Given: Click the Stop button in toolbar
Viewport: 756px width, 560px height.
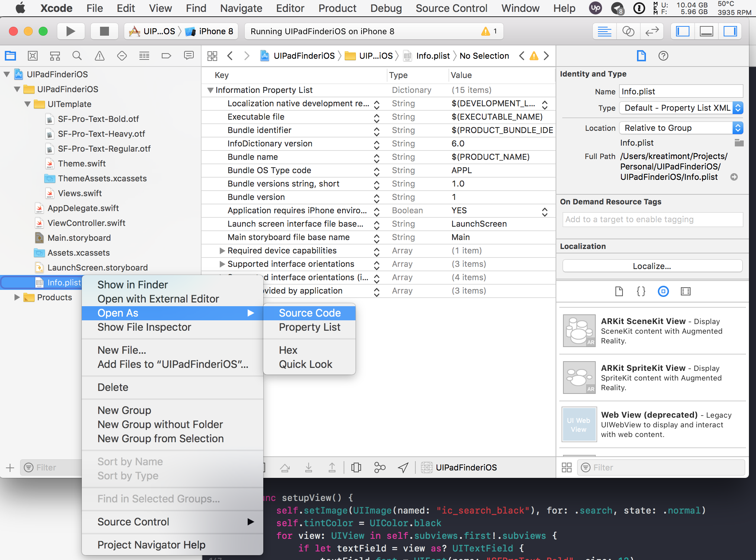Looking at the screenshot, I should [x=104, y=31].
